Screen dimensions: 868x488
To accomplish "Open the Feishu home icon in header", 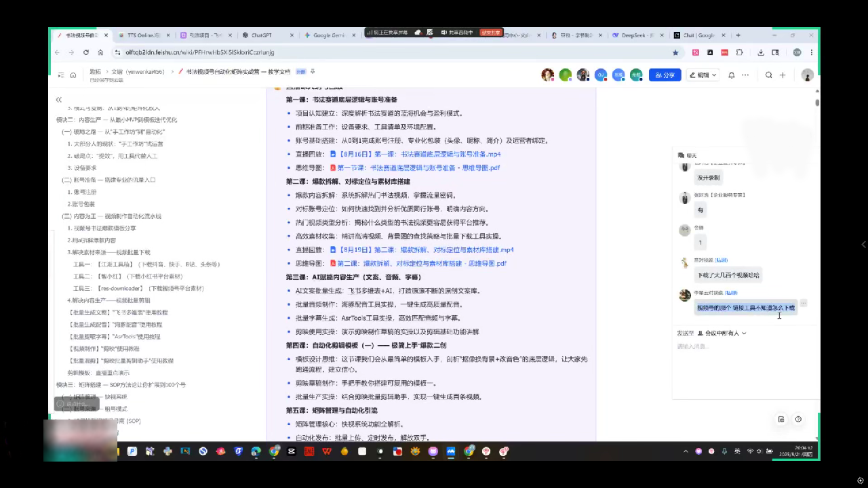I will pos(74,75).
